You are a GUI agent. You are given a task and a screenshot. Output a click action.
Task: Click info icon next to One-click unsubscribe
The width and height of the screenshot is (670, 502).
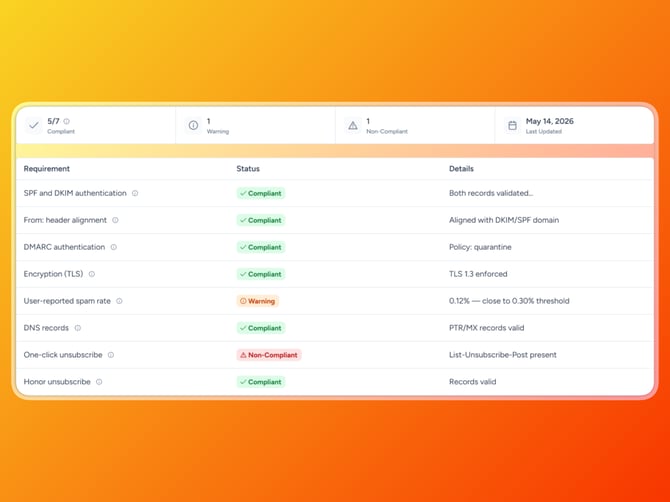[x=111, y=355]
